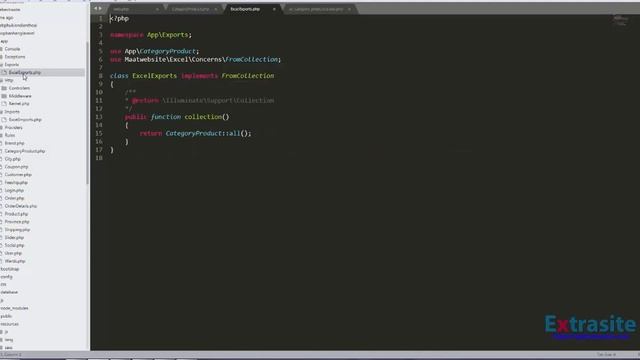Click the minimap code preview
Screen dimensions: 640x360
(620, 20)
